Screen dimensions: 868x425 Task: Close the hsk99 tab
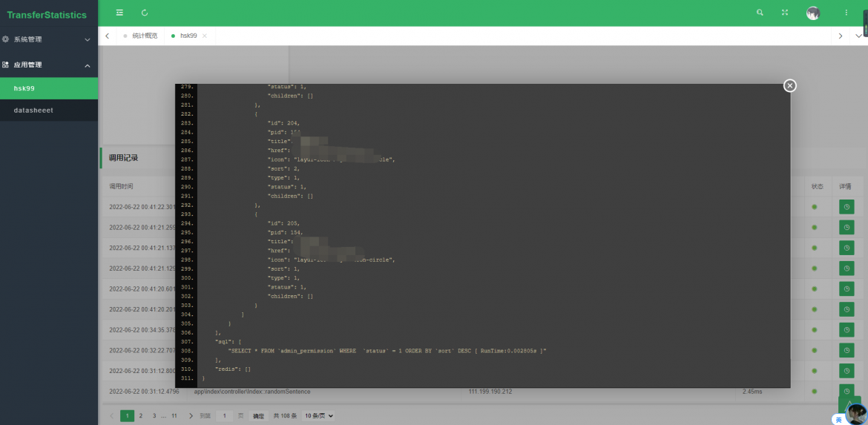tap(204, 36)
